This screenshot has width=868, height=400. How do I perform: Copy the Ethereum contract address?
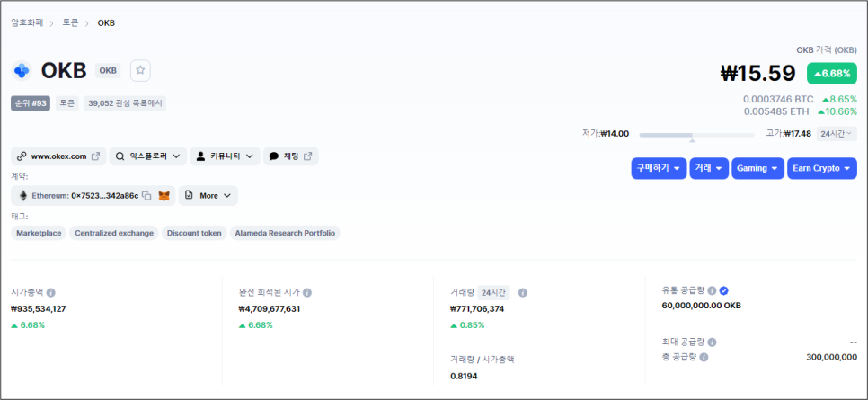click(146, 196)
